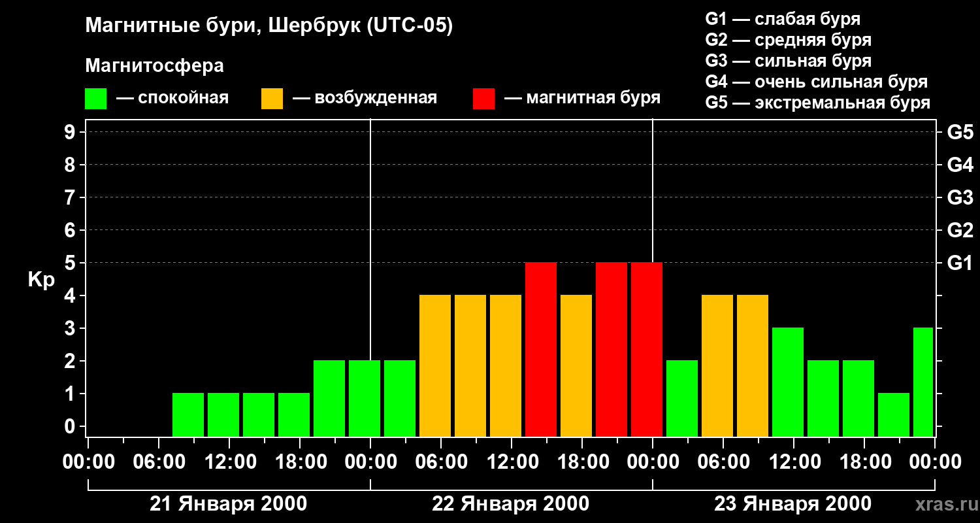
Task: Click the 'Магнитосфера' legend heading
Action: click(154, 66)
